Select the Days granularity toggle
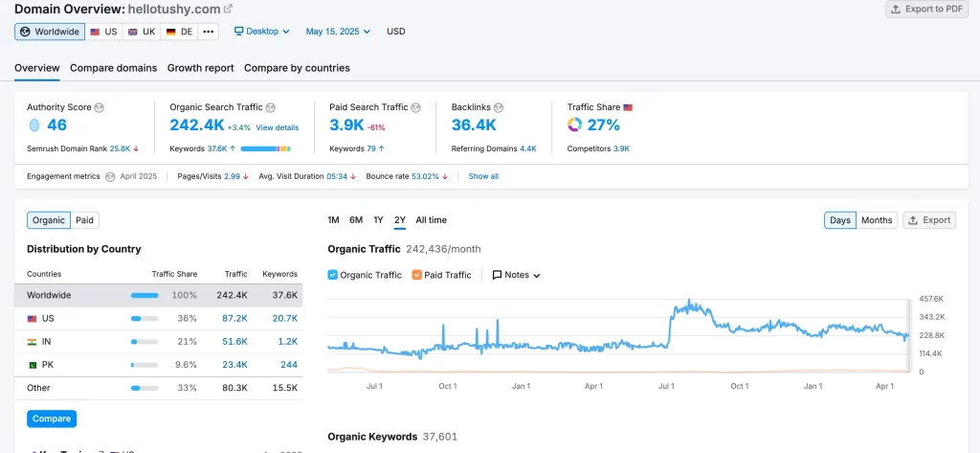This screenshot has height=453, width=980. pos(840,220)
